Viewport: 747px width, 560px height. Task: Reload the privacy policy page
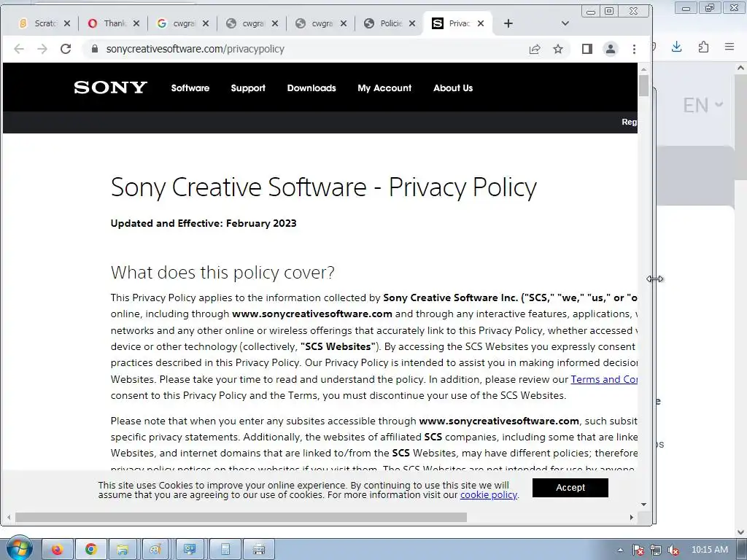66,49
